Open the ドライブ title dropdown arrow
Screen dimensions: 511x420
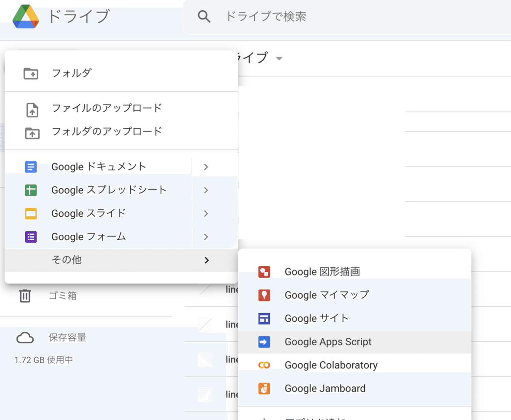tap(279, 58)
